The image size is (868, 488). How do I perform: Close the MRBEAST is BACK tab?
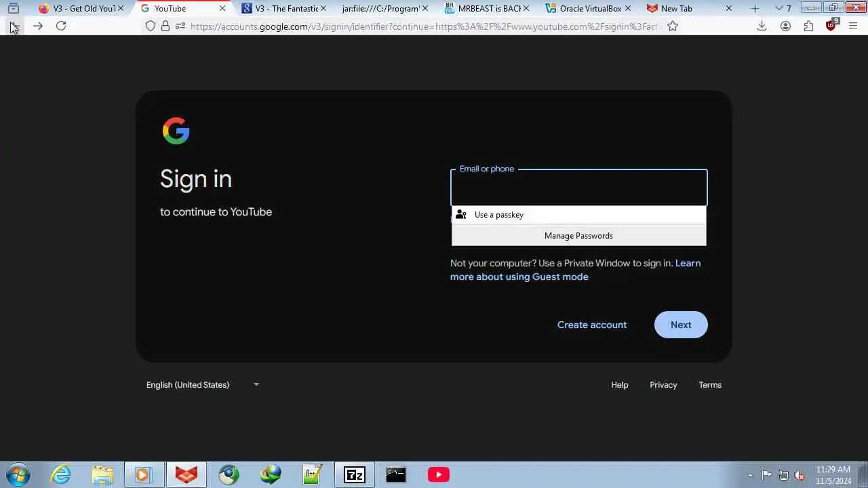526,9
